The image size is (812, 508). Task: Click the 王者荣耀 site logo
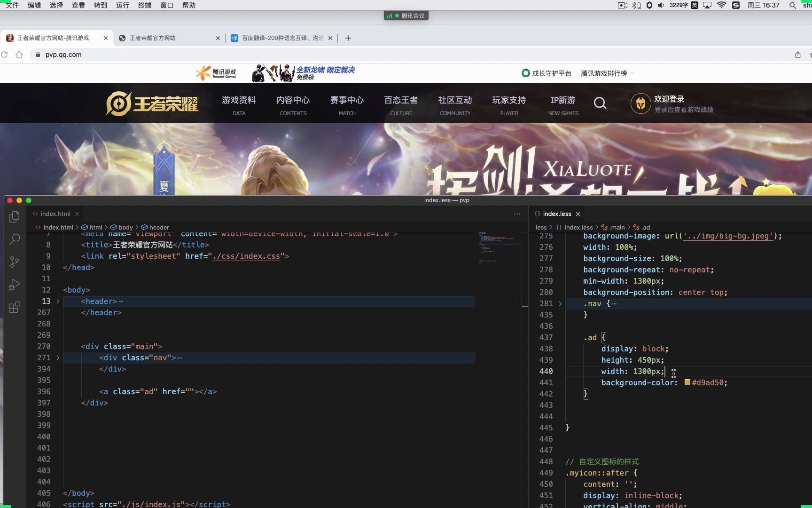[x=152, y=103]
